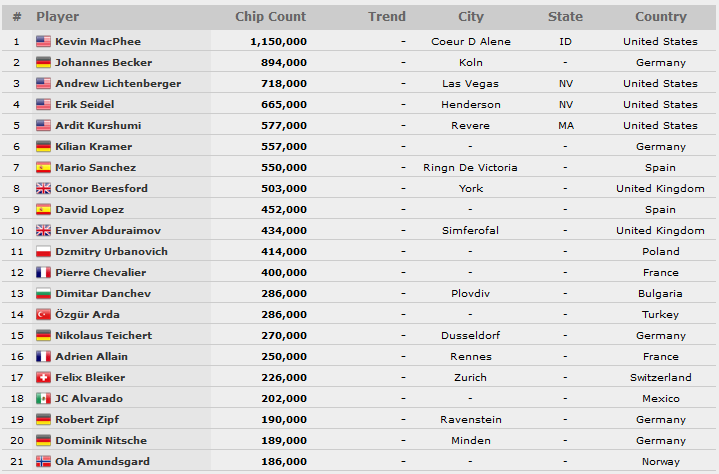Select Dominik Nitsche's name

[101, 441]
